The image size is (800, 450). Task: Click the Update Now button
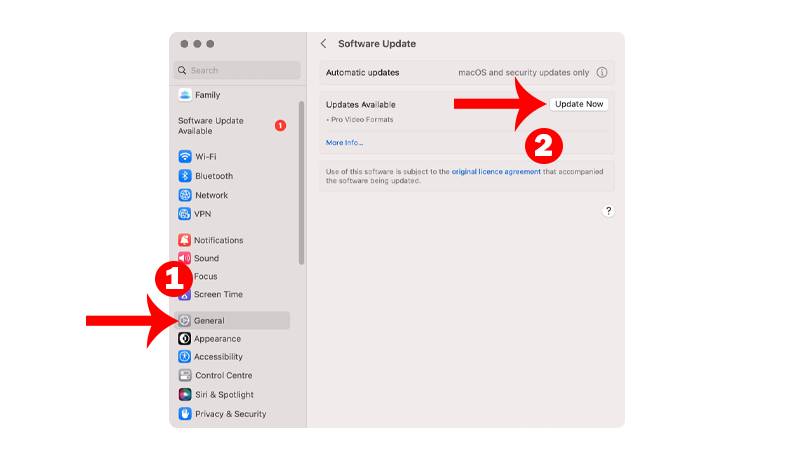click(x=579, y=104)
